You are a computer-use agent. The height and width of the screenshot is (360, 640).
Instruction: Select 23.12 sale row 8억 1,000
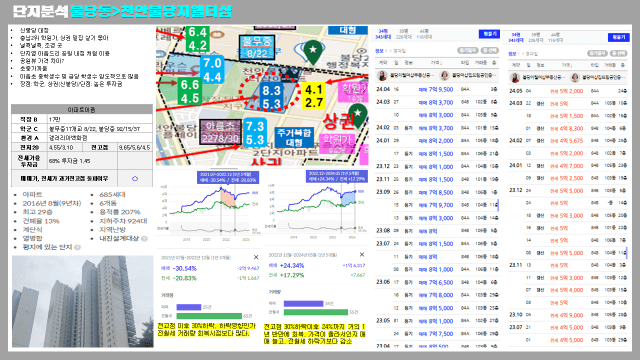[436, 167]
